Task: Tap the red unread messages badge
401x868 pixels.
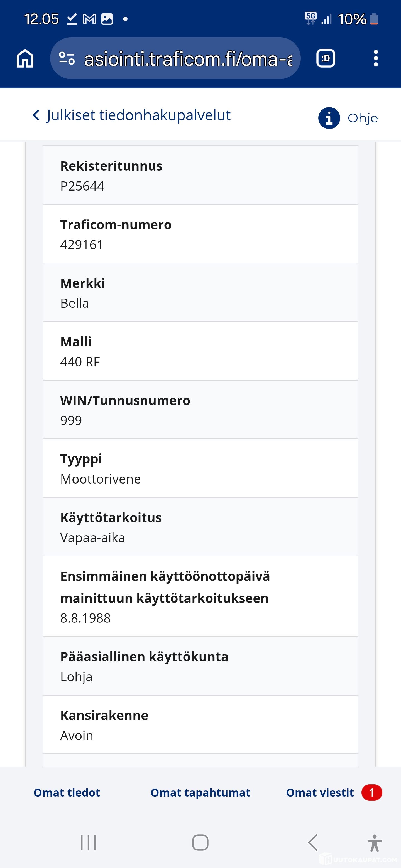Action: [372, 793]
